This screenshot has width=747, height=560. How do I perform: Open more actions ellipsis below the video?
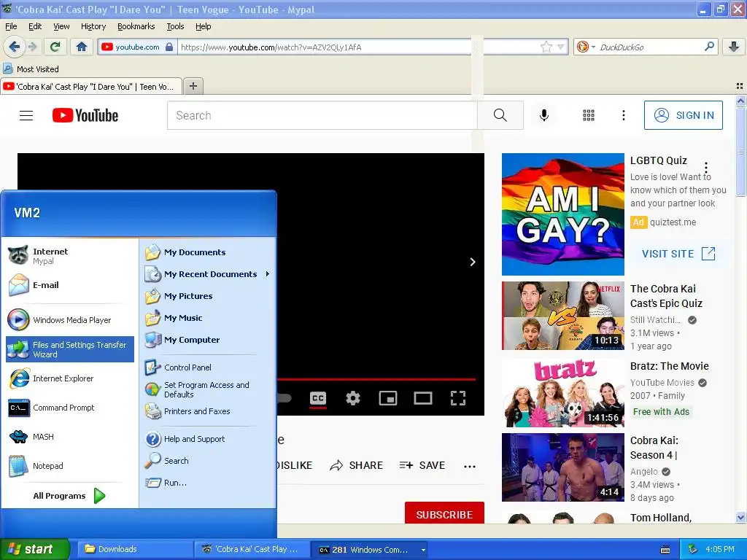470,466
